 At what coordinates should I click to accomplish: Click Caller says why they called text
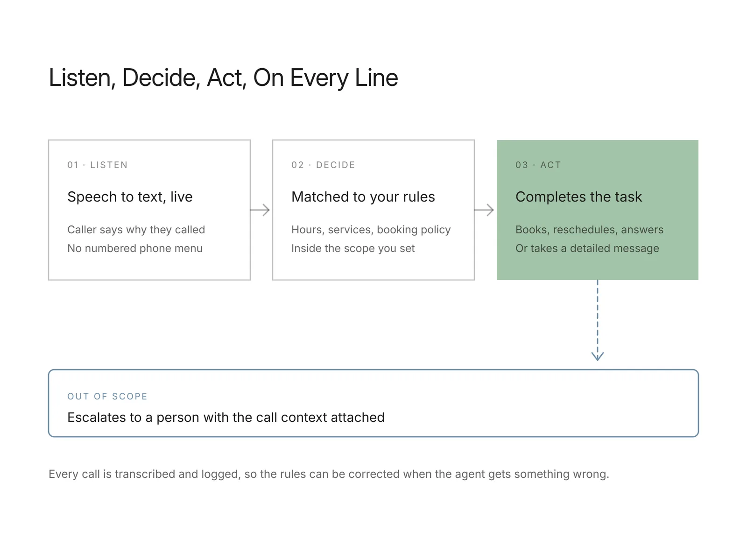[x=136, y=230]
